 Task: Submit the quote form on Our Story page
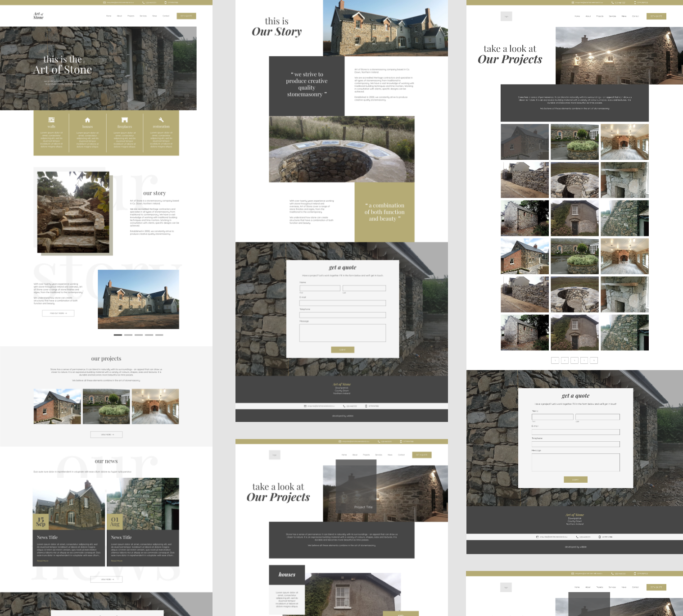click(343, 349)
